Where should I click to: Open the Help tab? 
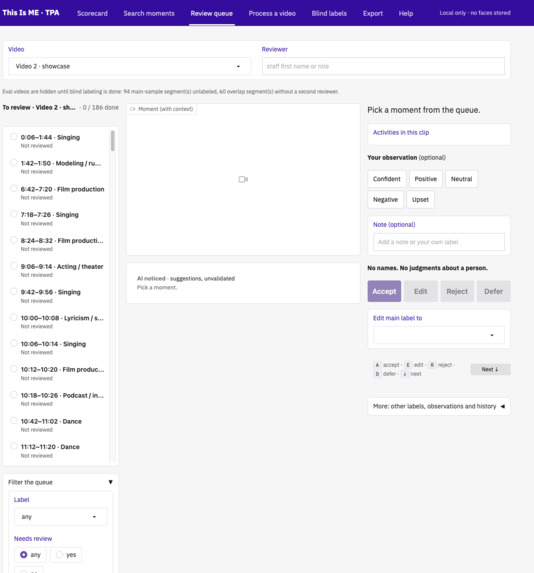click(406, 14)
